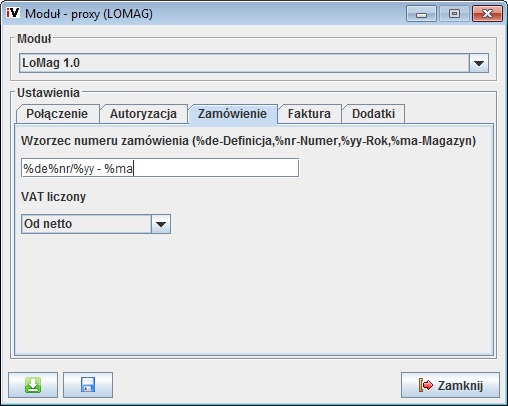Close the window with the red X
The image size is (508, 406).
click(x=487, y=14)
